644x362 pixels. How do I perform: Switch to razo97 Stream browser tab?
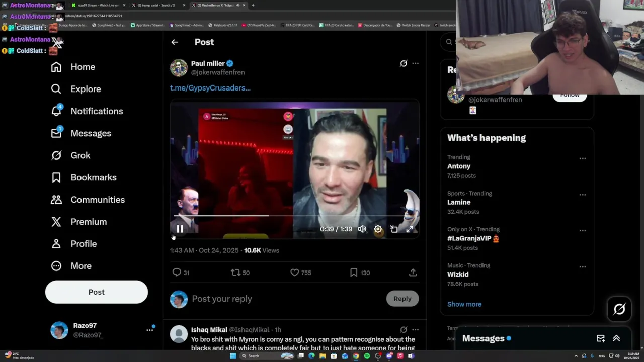[98, 5]
